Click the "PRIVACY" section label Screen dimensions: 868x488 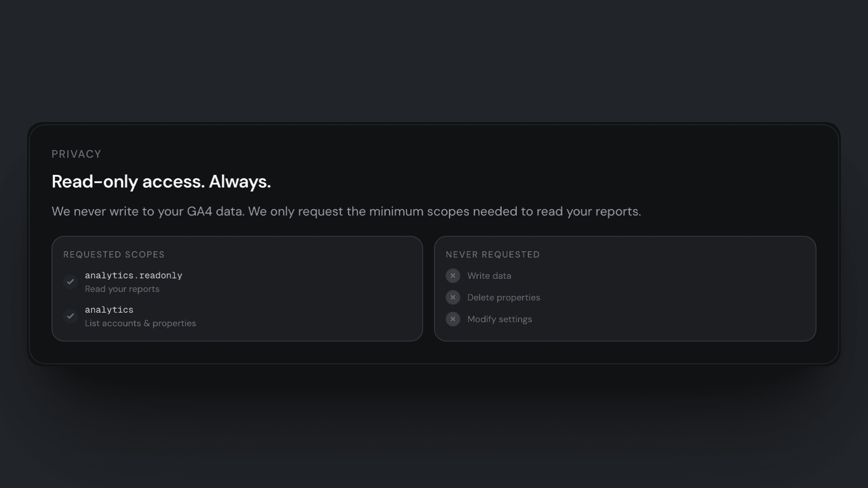click(76, 154)
